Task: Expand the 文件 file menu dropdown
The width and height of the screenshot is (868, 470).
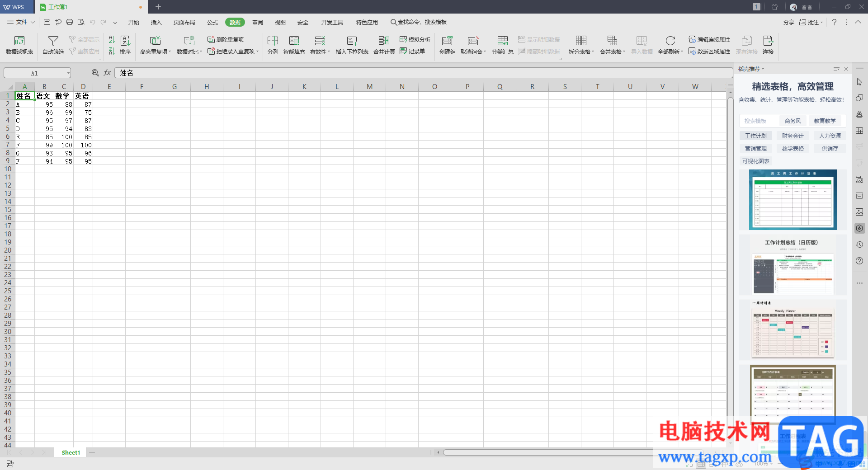Action: (x=33, y=22)
